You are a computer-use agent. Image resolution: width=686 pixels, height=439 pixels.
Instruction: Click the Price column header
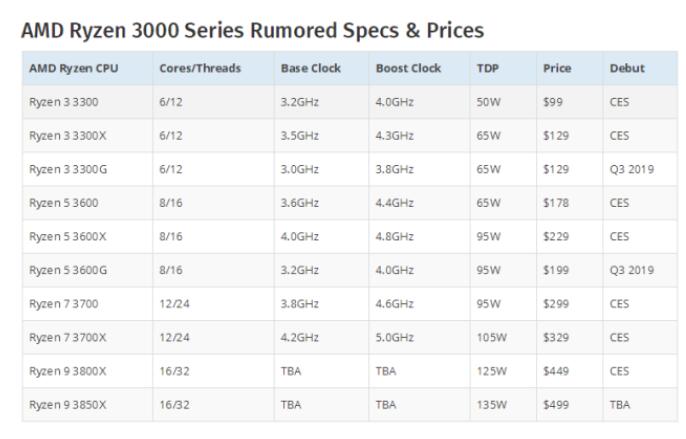[557, 68]
